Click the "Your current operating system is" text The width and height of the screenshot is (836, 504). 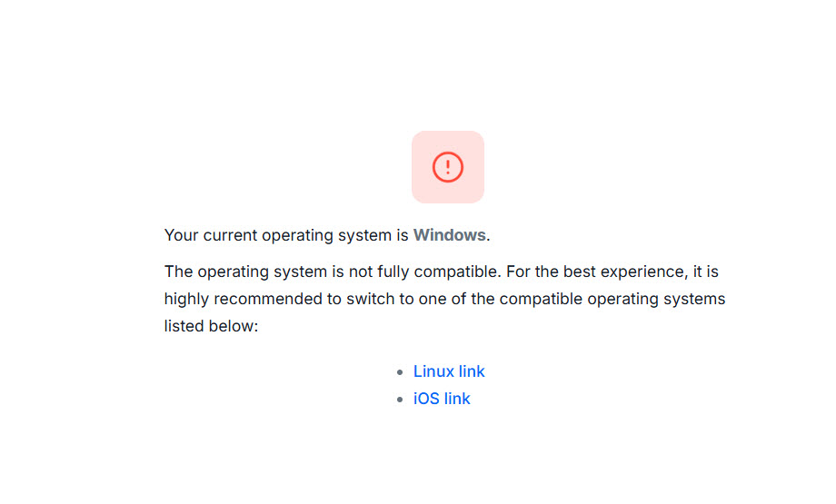pos(286,235)
